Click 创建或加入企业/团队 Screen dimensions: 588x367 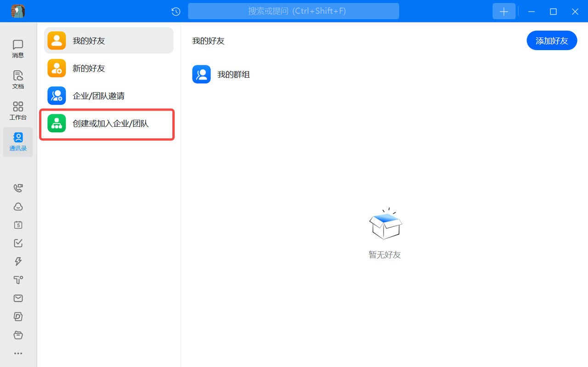pyautogui.click(x=109, y=124)
